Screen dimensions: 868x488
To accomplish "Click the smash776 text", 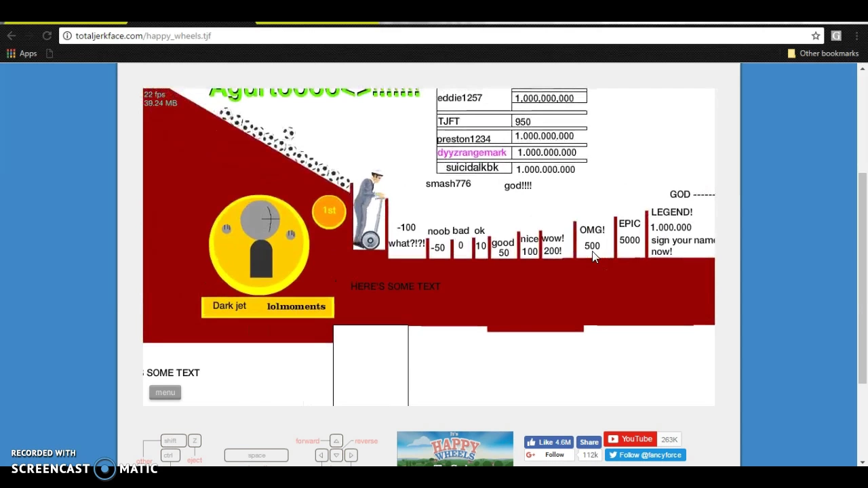I will (x=448, y=184).
